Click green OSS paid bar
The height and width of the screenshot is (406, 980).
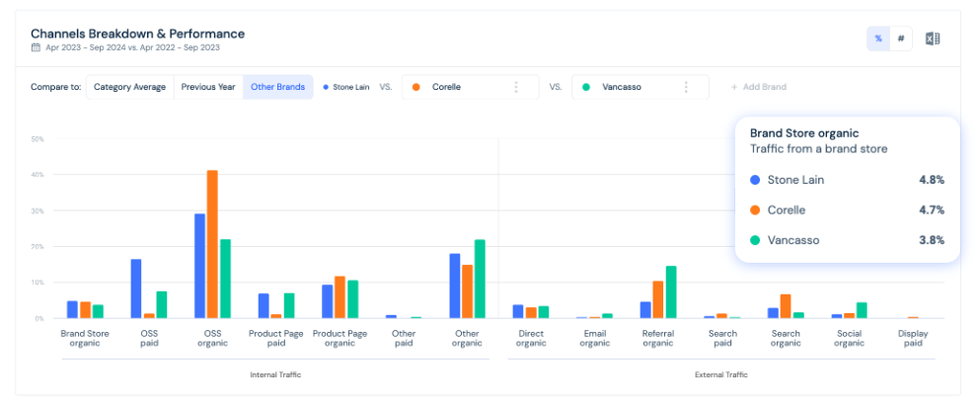tap(161, 304)
